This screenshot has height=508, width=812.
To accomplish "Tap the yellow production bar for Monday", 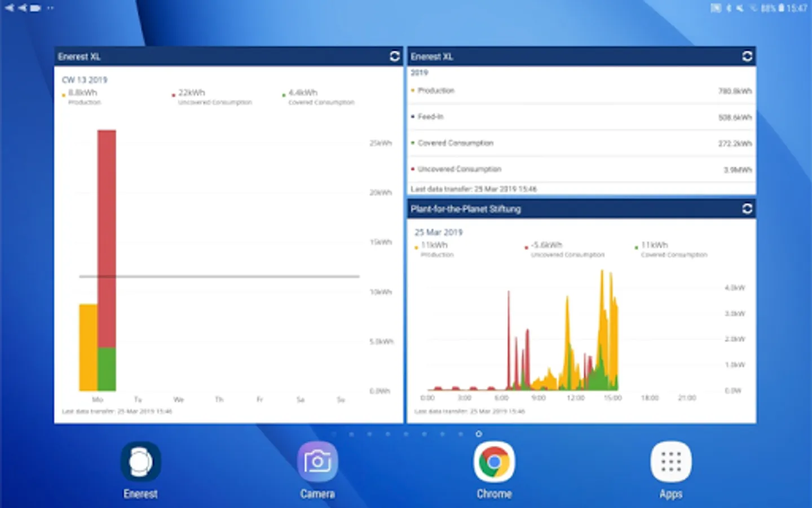I will 88,347.
